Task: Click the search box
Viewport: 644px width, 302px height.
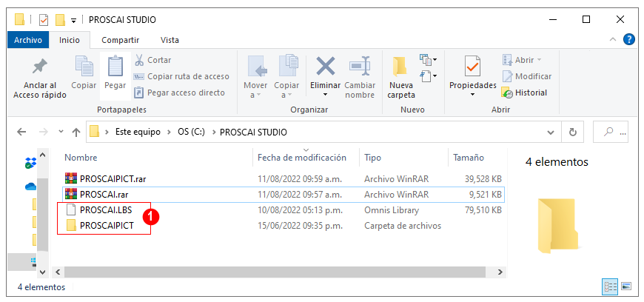Action: (611, 132)
